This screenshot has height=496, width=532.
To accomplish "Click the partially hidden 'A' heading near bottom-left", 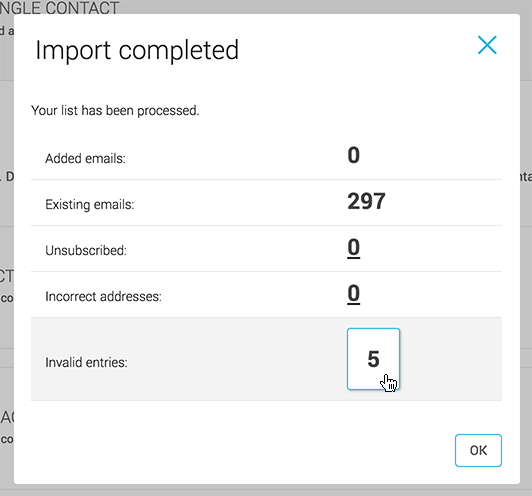I will pos(7,417).
